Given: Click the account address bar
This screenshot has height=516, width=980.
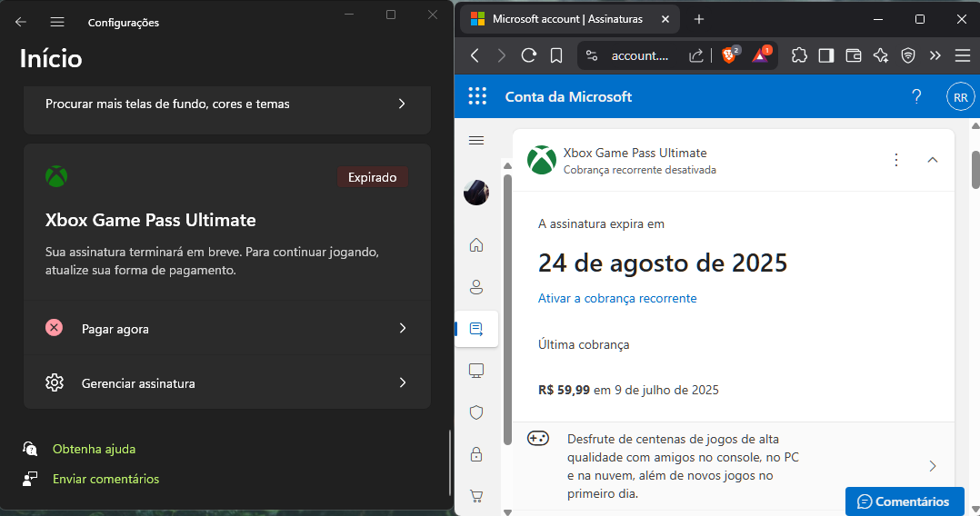Looking at the screenshot, I should (x=639, y=55).
